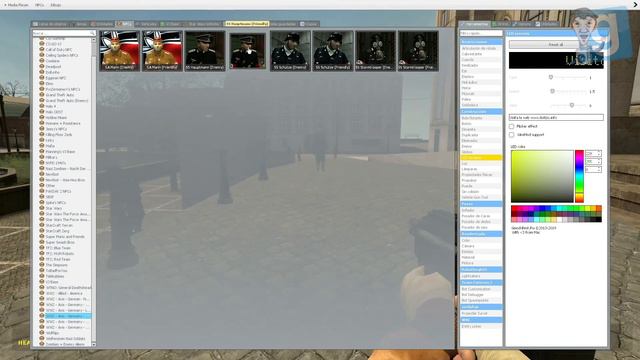Select WW2 - Allied - America category
The width and height of the screenshot is (640, 360).
tap(64, 293)
